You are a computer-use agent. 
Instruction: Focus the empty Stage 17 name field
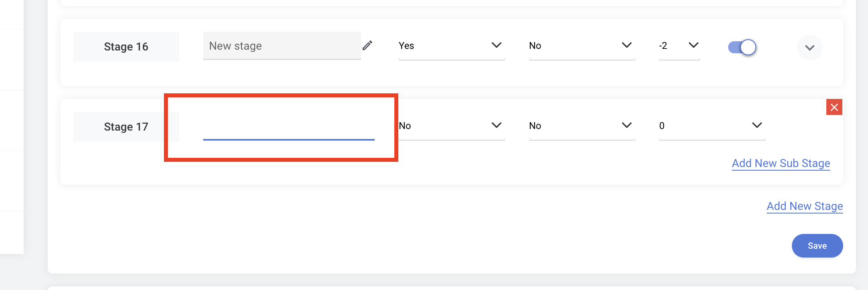(x=289, y=126)
